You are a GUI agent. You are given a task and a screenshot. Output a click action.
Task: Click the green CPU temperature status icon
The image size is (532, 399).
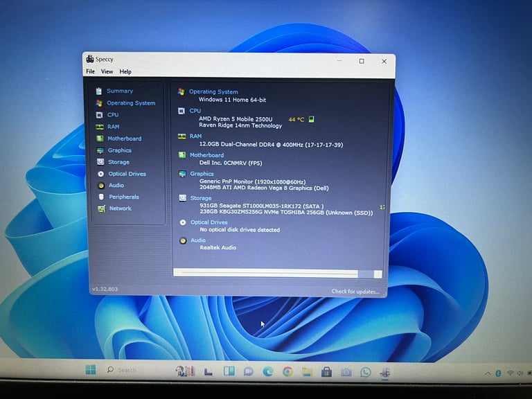tap(312, 119)
